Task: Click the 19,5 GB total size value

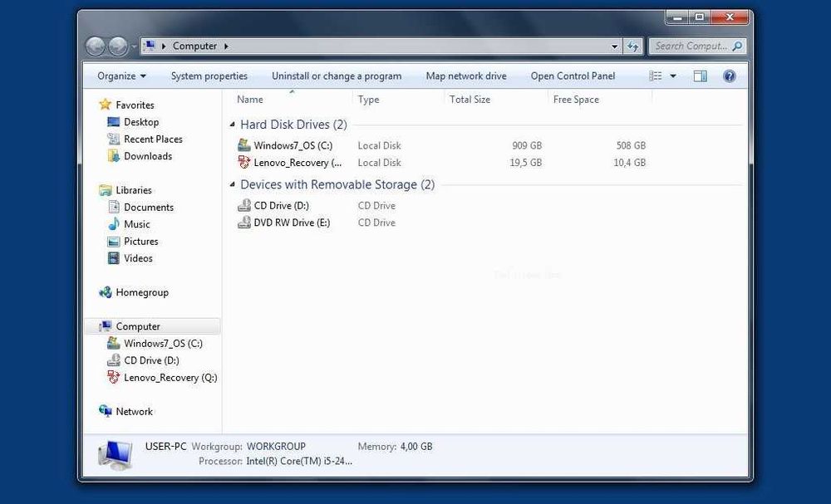Action: tap(526, 163)
